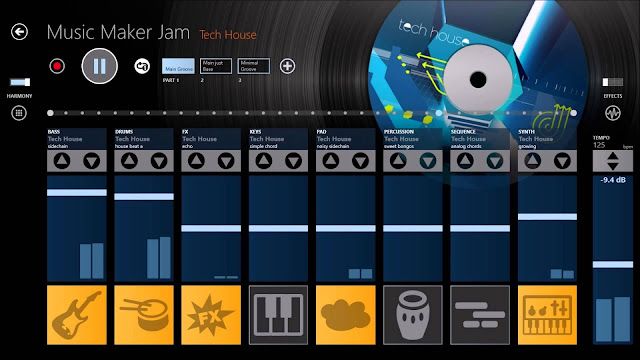Select previous Keys loop with up arrow
Viewport: 640px width, 360px height.
pos(264,161)
